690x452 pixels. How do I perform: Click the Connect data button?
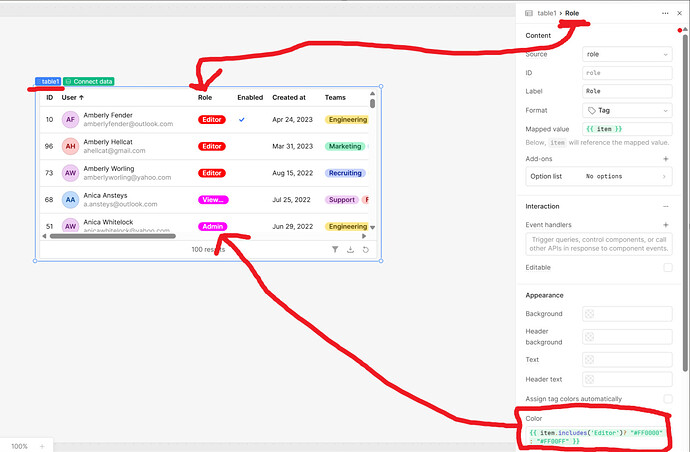coord(89,81)
